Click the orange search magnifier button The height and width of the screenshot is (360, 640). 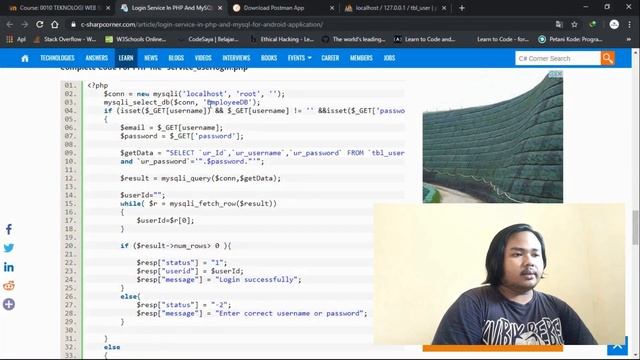coord(608,58)
